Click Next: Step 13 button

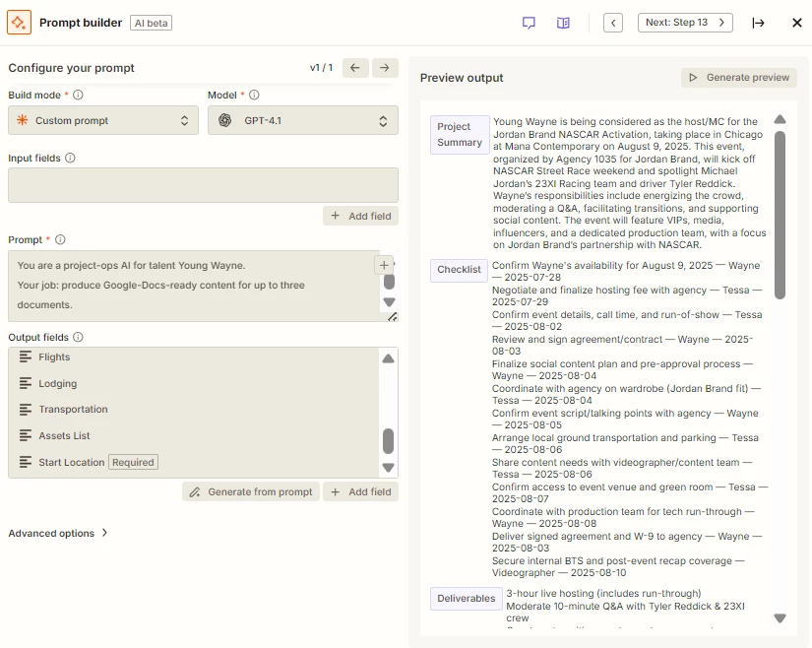685,23
